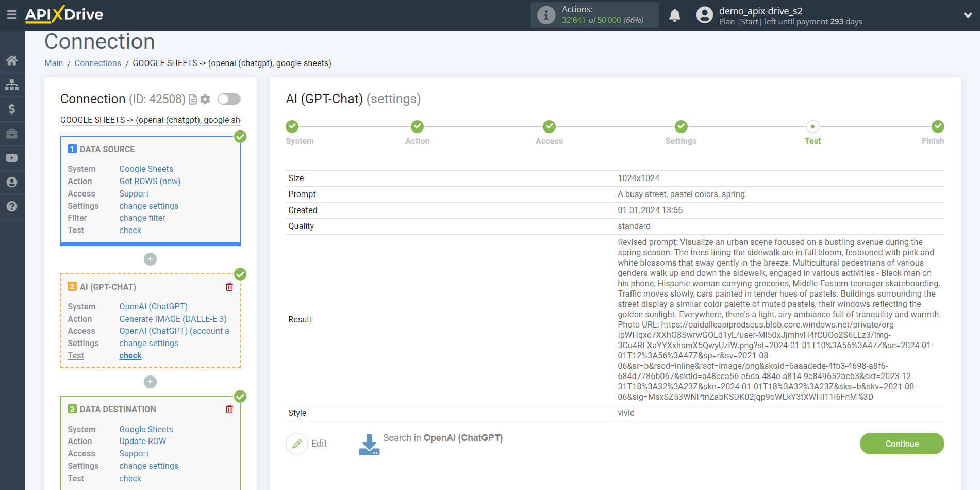Delete the AI (GPT-Chat) block
Viewport: 980px width, 490px height.
(x=229, y=287)
